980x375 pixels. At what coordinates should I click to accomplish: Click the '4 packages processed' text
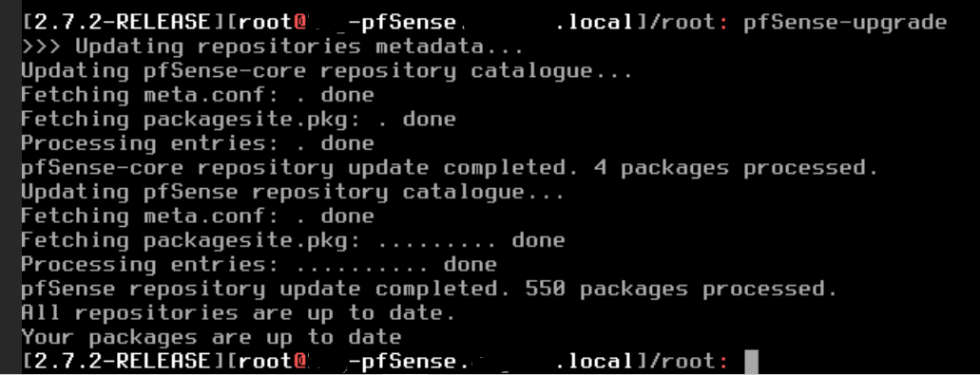(x=736, y=168)
